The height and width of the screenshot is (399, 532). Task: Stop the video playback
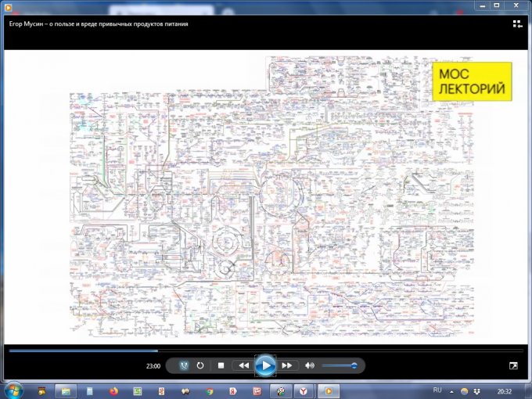pyautogui.click(x=221, y=365)
